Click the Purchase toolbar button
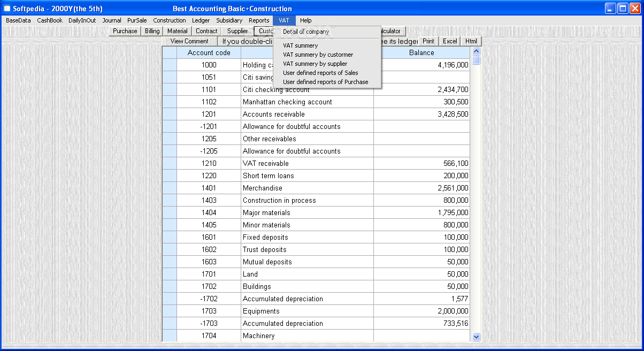The width and height of the screenshot is (644, 351). click(x=125, y=31)
